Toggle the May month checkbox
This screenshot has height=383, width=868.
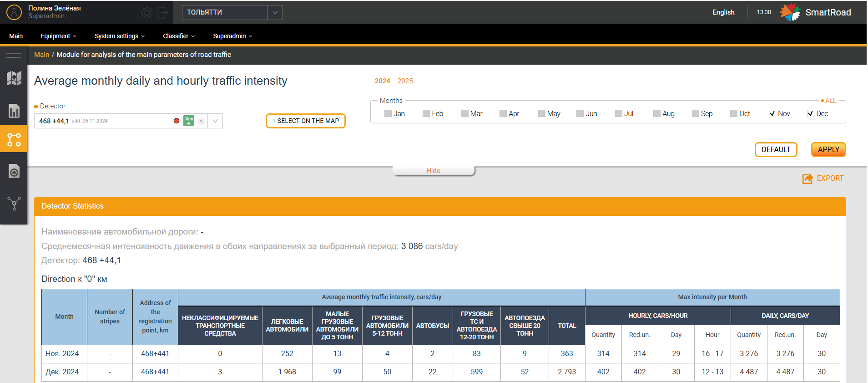[x=542, y=113]
